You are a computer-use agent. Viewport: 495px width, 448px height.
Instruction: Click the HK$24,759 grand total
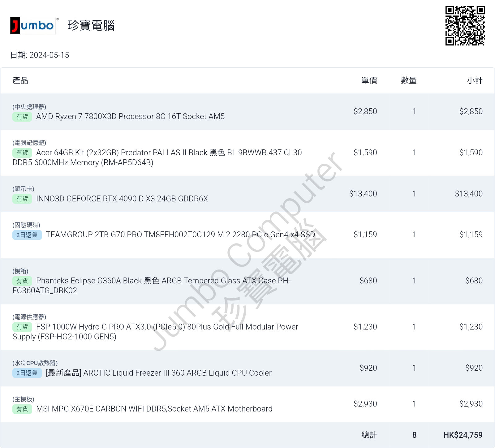[463, 435]
